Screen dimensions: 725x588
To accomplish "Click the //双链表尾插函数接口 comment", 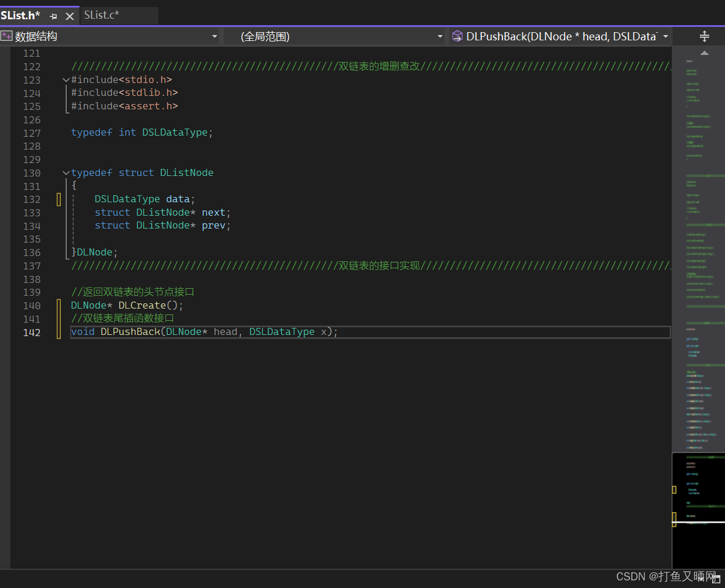I will click(x=123, y=319).
